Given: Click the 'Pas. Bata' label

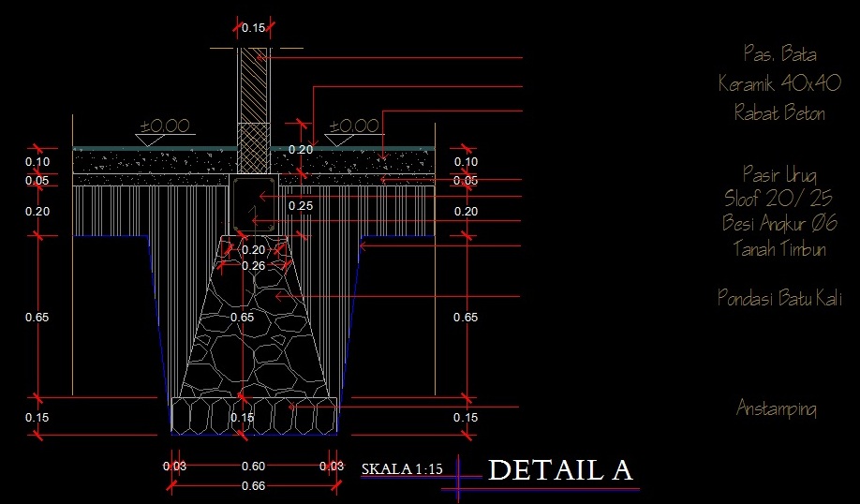Looking at the screenshot, I should click(780, 53).
